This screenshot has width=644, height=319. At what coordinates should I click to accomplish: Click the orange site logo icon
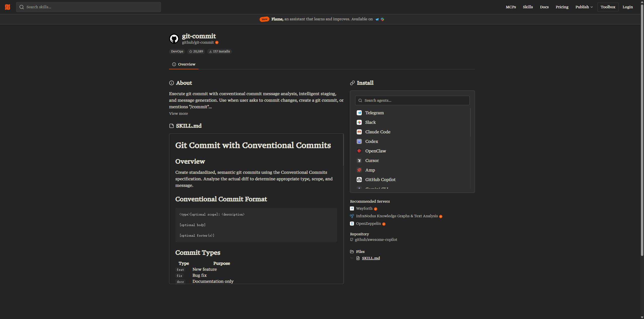pos(8,7)
